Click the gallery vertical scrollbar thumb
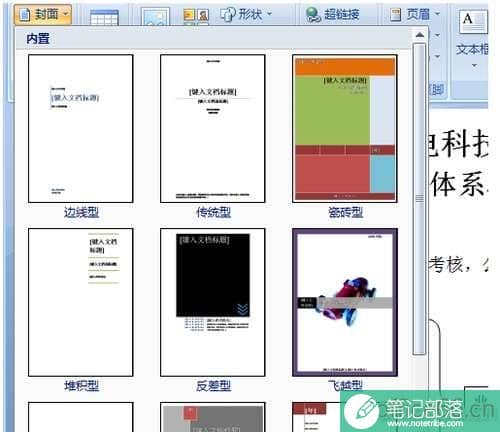Image resolution: width=500 pixels, height=432 pixels. 419,199
